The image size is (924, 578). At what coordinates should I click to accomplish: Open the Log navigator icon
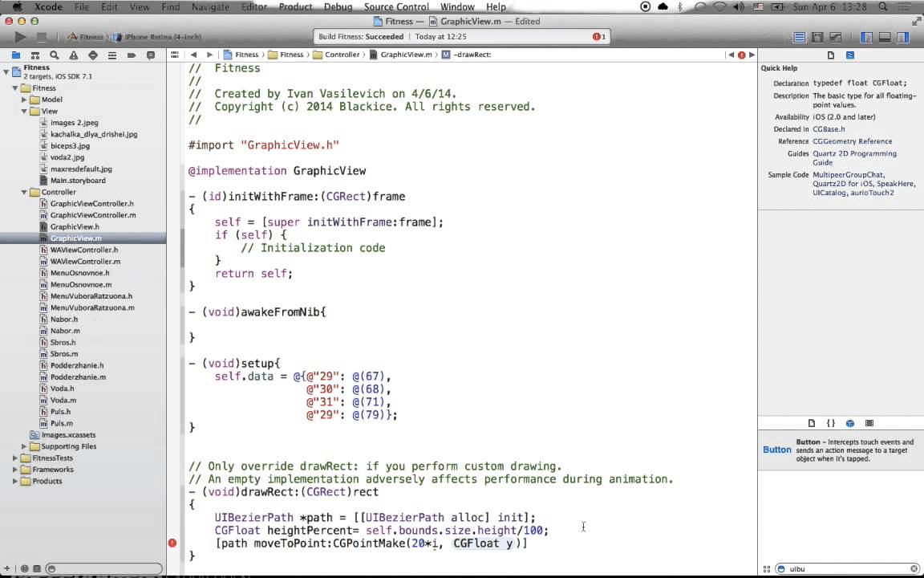tap(151, 55)
